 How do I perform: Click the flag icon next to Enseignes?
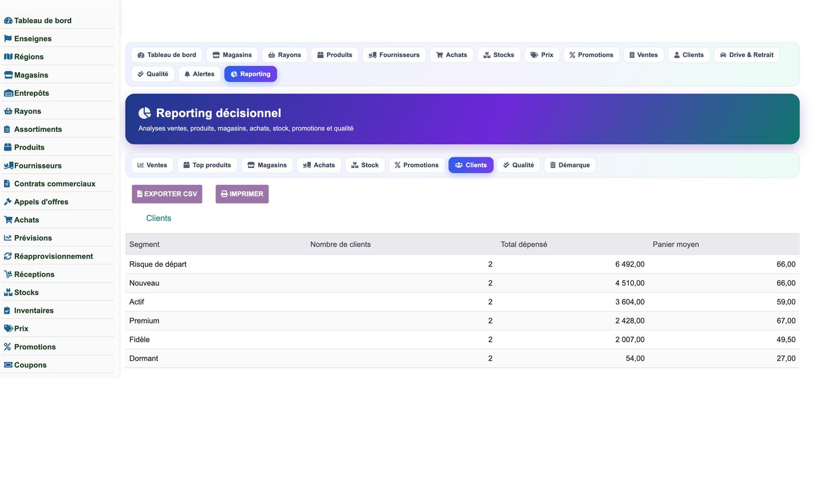coord(8,39)
